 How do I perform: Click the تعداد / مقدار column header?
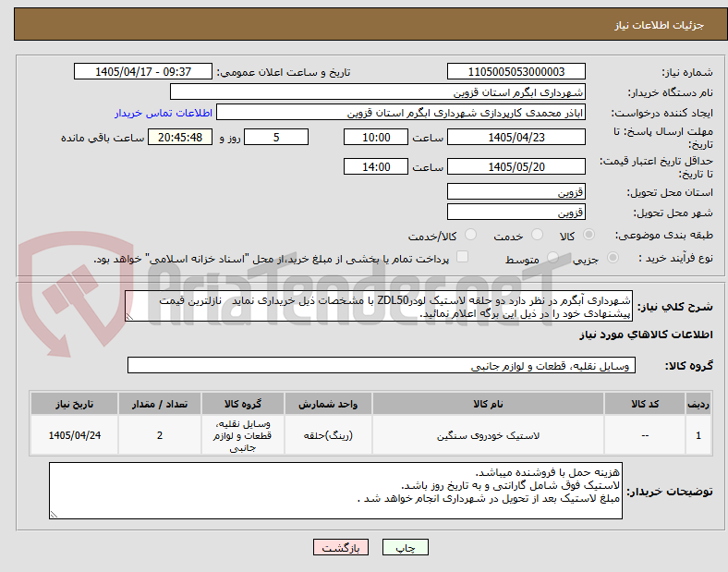tap(160, 404)
